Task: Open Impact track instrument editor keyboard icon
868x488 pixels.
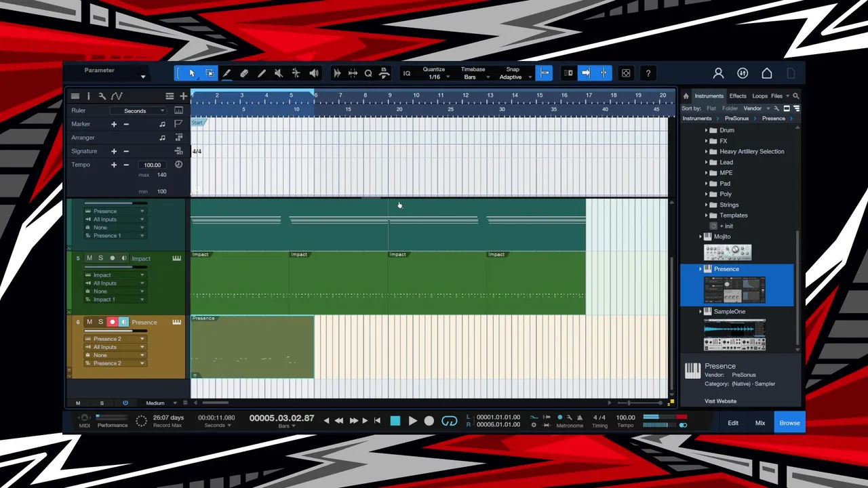Action: pos(176,258)
